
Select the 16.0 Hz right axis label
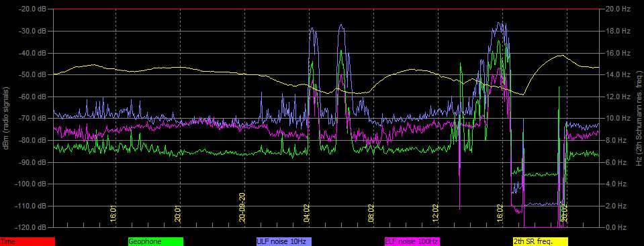point(618,53)
